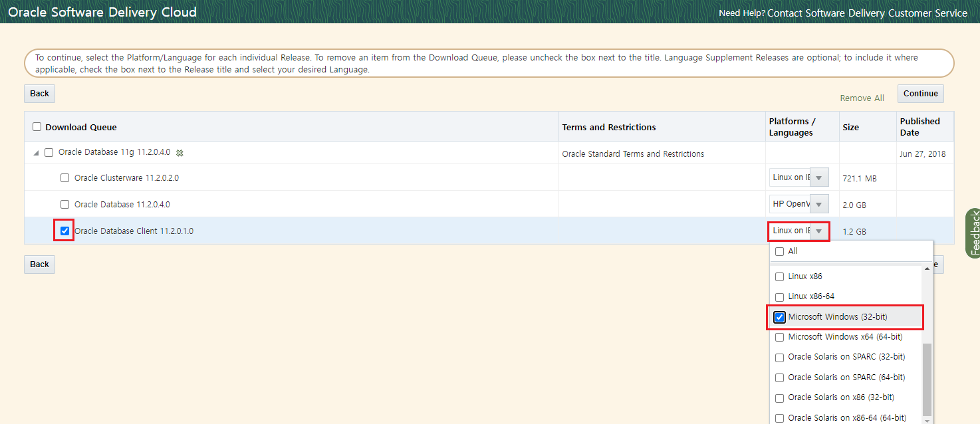Open Contact Software Delivery Customer Service link
The height and width of the screenshot is (424, 980).
coord(867,13)
